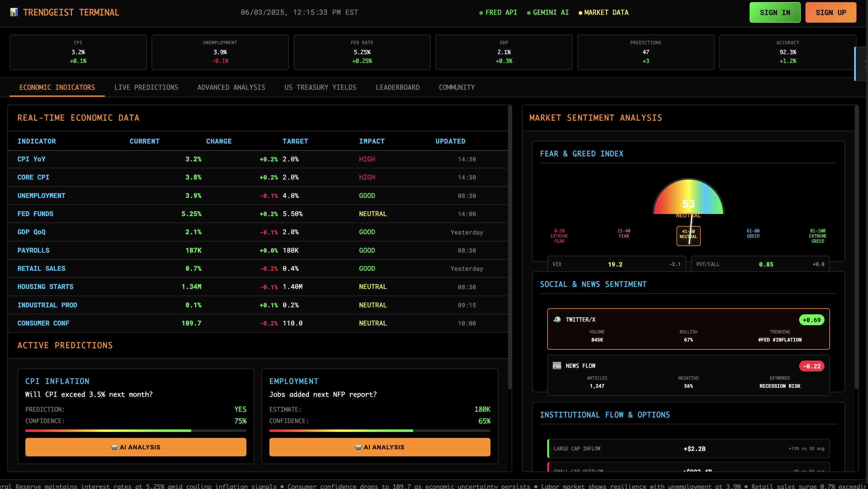Select the Unemployment stat card at top

[x=220, y=52]
